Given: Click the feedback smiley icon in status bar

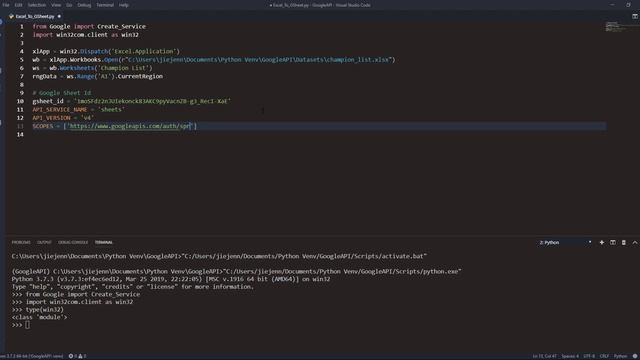Looking at the screenshot, I should pos(635,356).
